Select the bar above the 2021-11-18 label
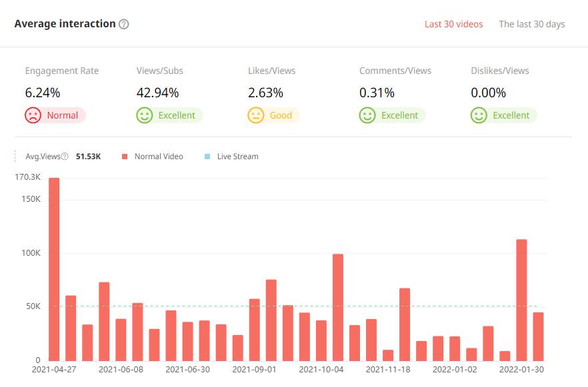Viewport: 588px width, 387px height. click(388, 355)
